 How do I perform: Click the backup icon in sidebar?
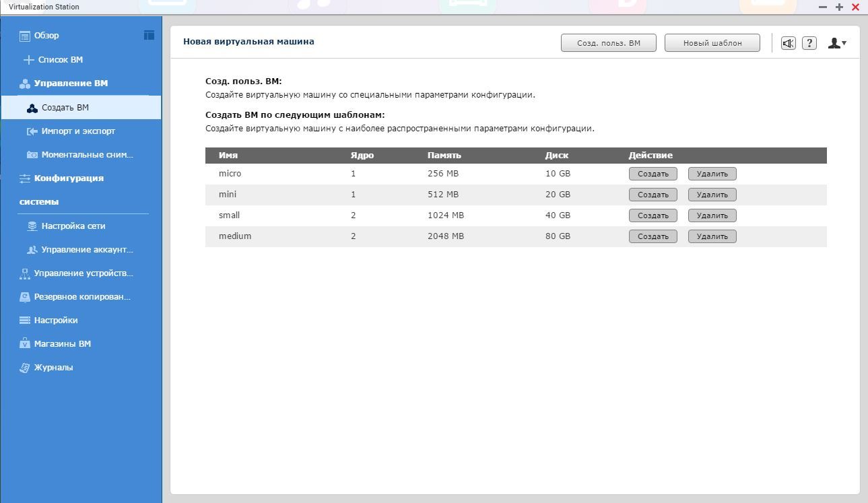coord(25,297)
